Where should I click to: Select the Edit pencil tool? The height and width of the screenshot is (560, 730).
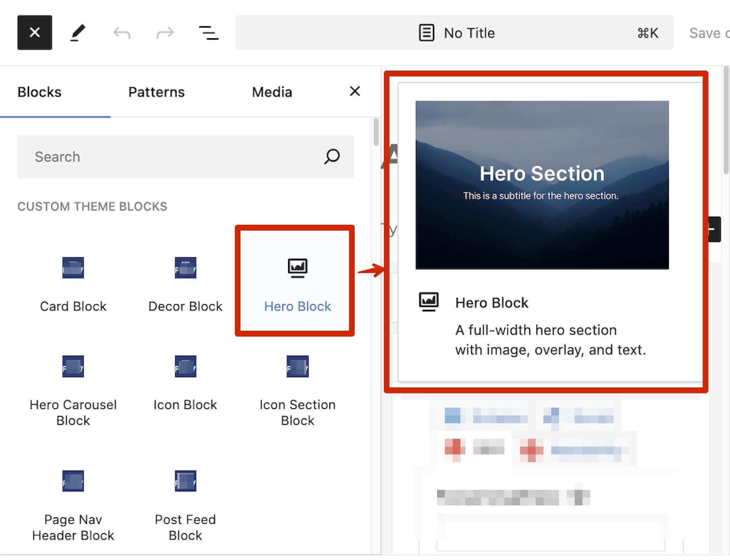coord(78,33)
